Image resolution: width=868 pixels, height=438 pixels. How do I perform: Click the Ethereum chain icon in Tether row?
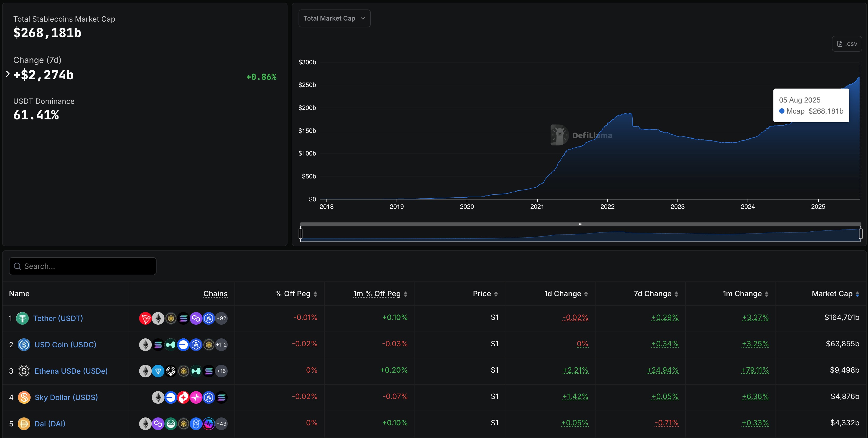158,318
